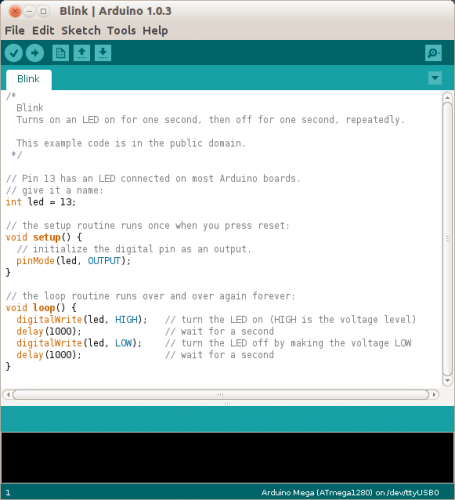This screenshot has width=455, height=500.
Task: Click 'initialize the digital pin' comment
Action: coord(134,249)
